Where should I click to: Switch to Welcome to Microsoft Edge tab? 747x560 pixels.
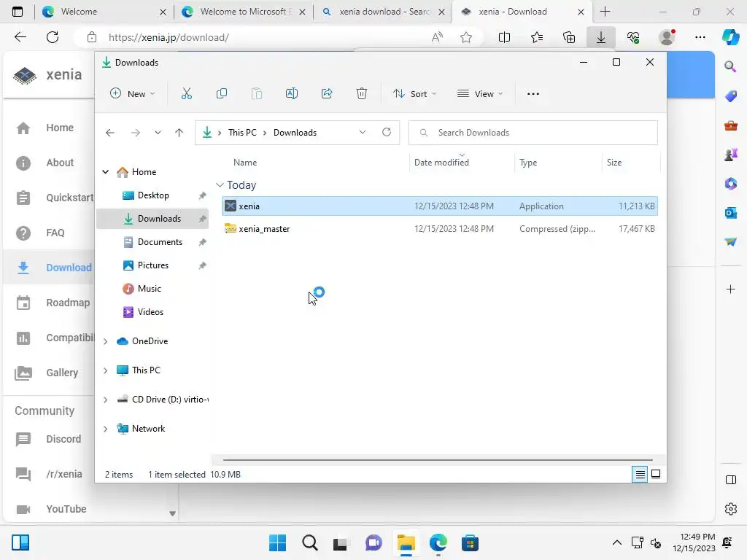[244, 12]
